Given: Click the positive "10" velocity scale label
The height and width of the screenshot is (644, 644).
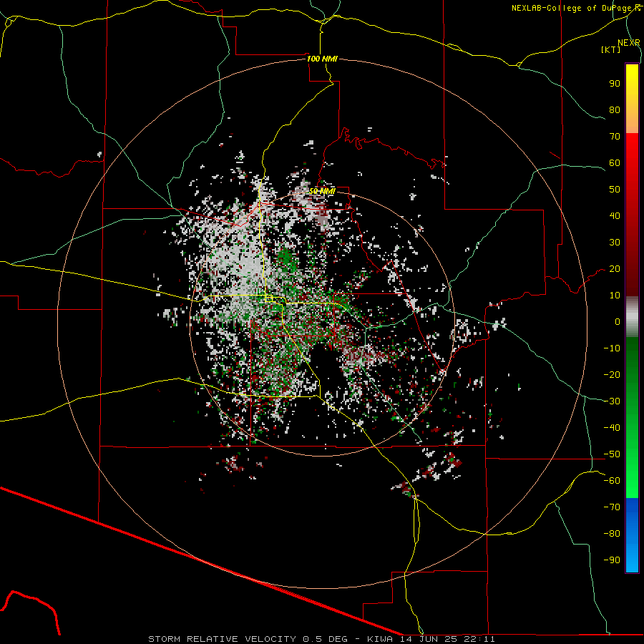Looking at the screenshot, I should pos(615,296).
